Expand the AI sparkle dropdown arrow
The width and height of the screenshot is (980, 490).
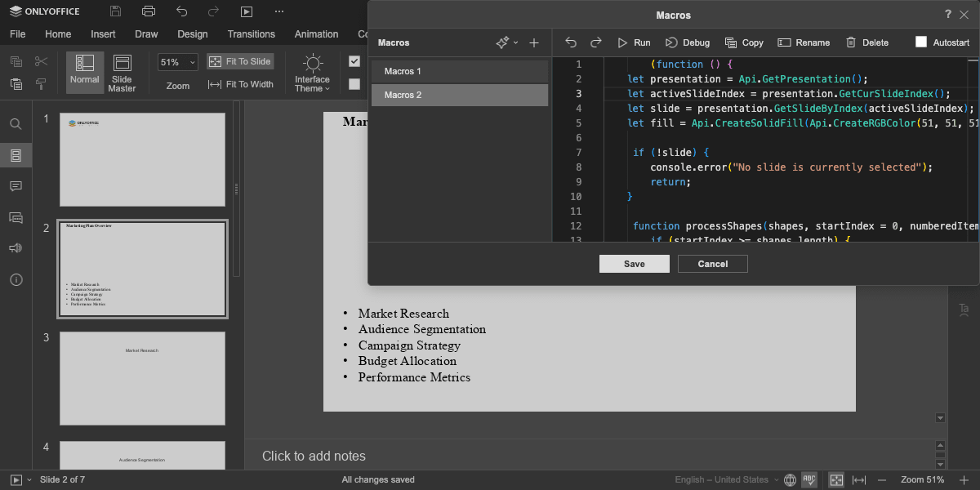click(515, 42)
